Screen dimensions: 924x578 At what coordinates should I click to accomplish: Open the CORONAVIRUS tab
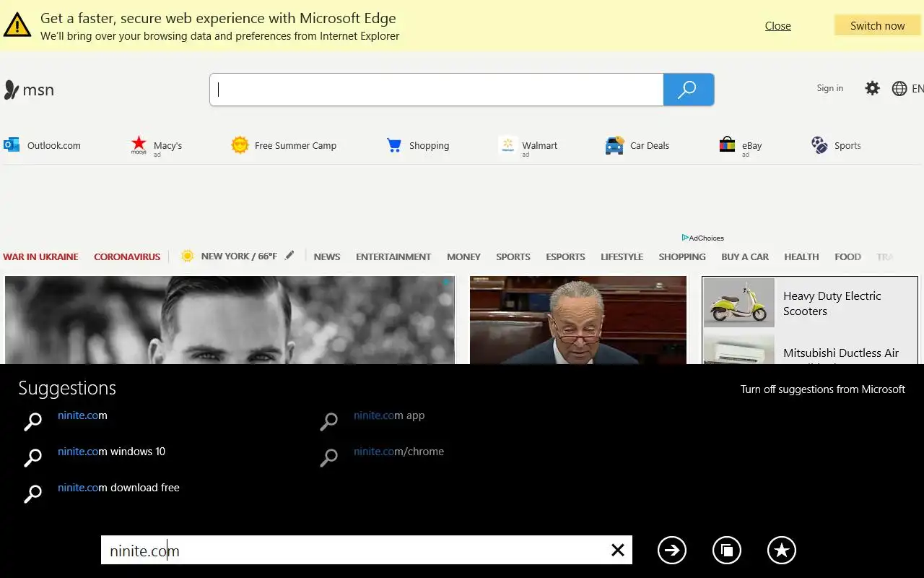click(x=127, y=256)
